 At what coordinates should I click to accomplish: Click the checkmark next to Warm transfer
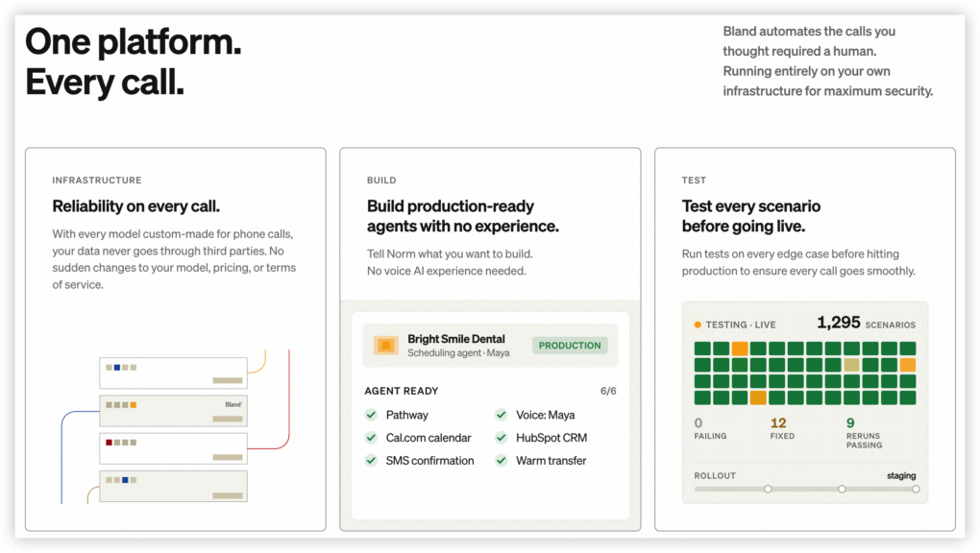[502, 461]
